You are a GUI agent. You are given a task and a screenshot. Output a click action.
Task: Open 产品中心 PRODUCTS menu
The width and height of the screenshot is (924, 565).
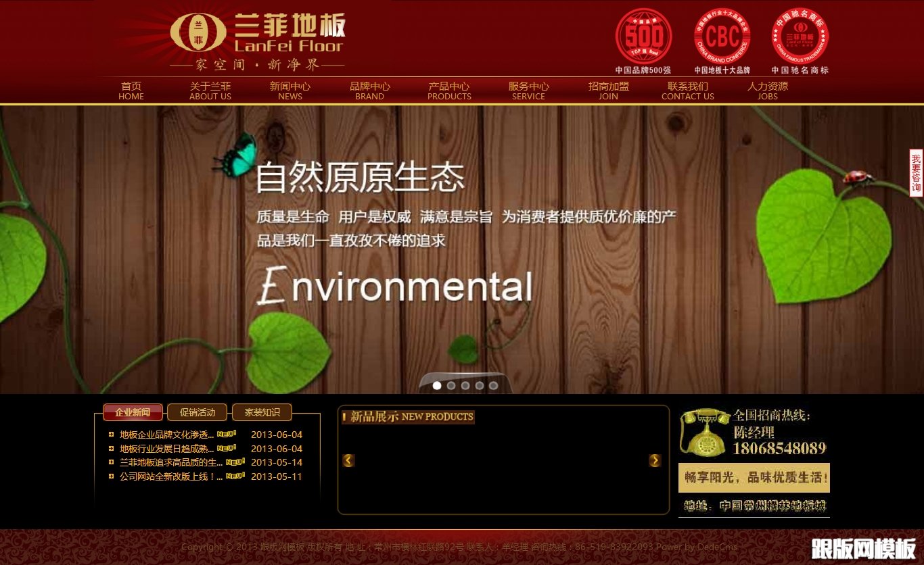(x=449, y=91)
